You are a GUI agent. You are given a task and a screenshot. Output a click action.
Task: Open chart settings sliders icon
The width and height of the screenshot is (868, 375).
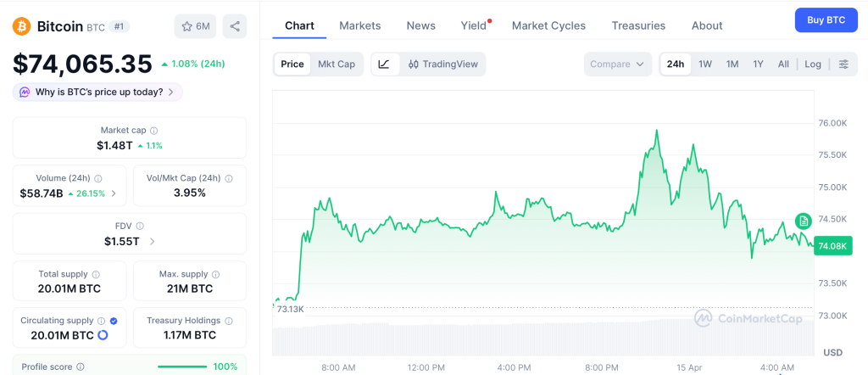click(843, 64)
